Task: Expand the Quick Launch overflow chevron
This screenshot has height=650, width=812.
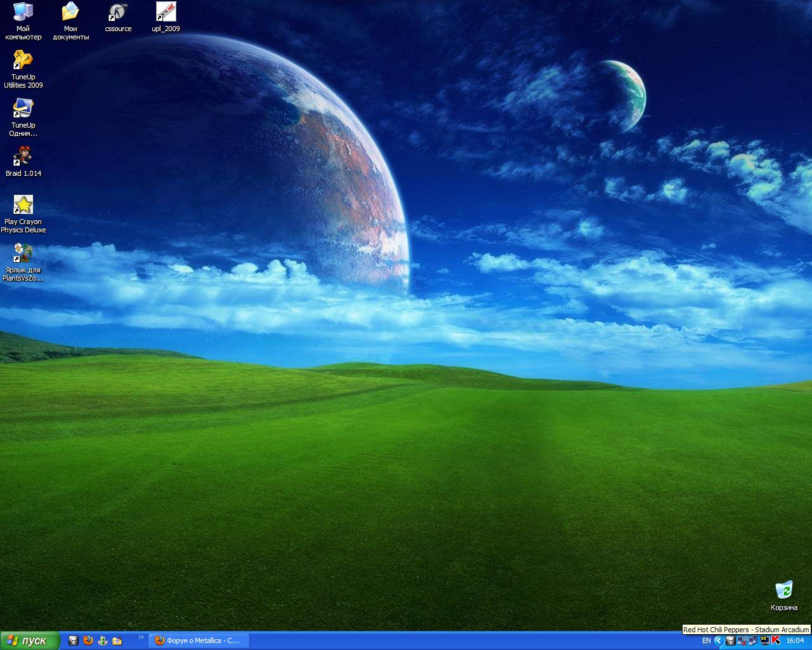Action: tap(141, 637)
